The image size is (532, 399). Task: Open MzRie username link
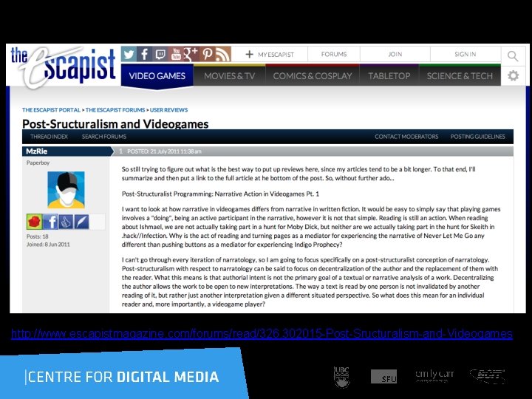coord(37,151)
